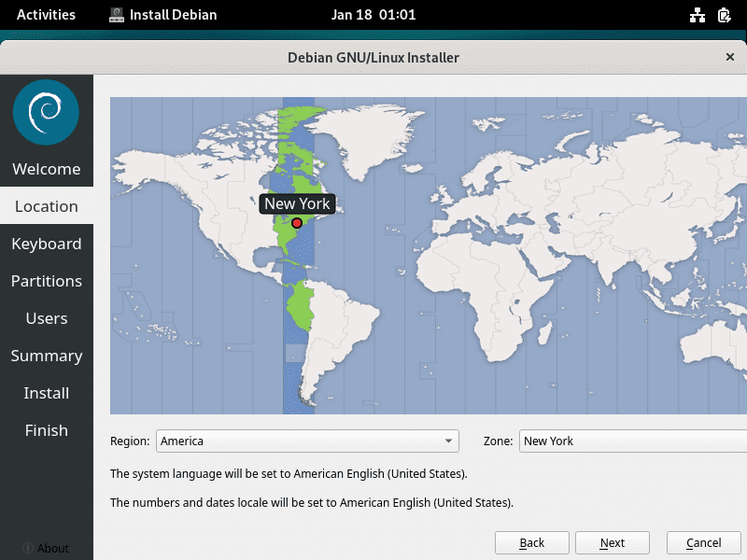747x560 pixels.
Task: Open the network status icon in top bar
Action: click(x=698, y=15)
